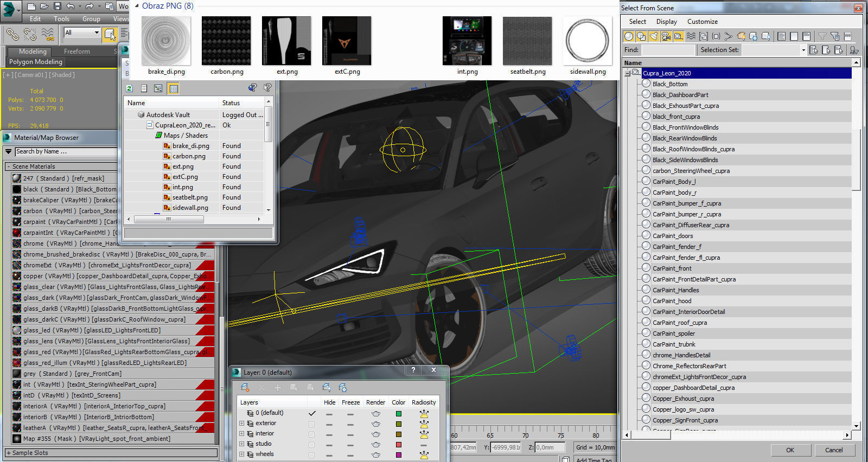Click the color swatch of the exterior layer
The width and height of the screenshot is (868, 462).
(399, 424)
